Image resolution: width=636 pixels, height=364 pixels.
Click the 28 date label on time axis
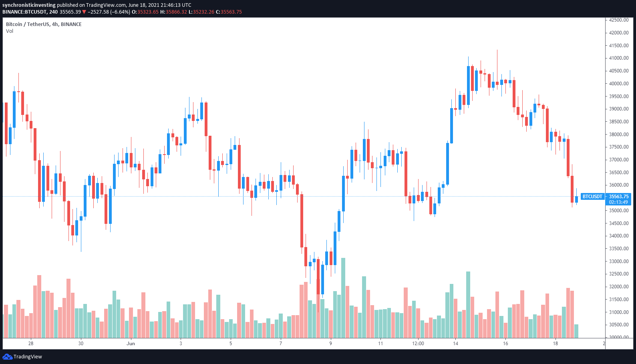click(31, 343)
